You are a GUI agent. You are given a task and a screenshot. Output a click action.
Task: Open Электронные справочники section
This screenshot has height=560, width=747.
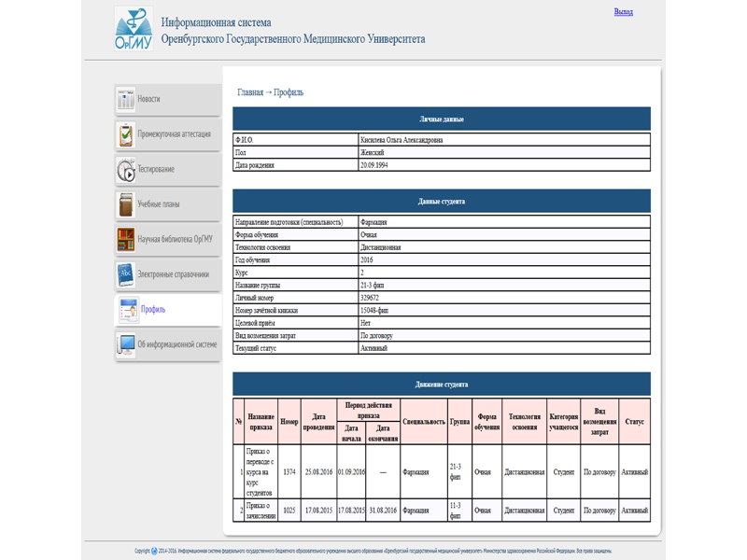coord(168,274)
